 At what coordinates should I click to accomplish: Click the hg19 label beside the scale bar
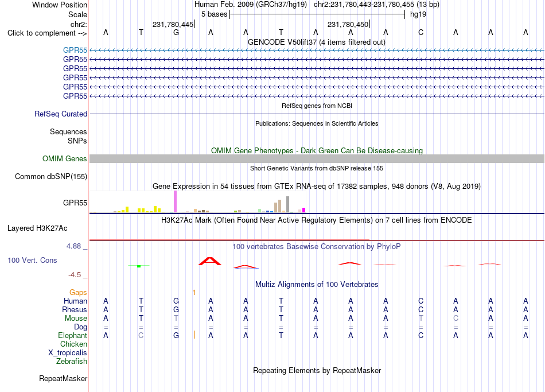tap(418, 14)
